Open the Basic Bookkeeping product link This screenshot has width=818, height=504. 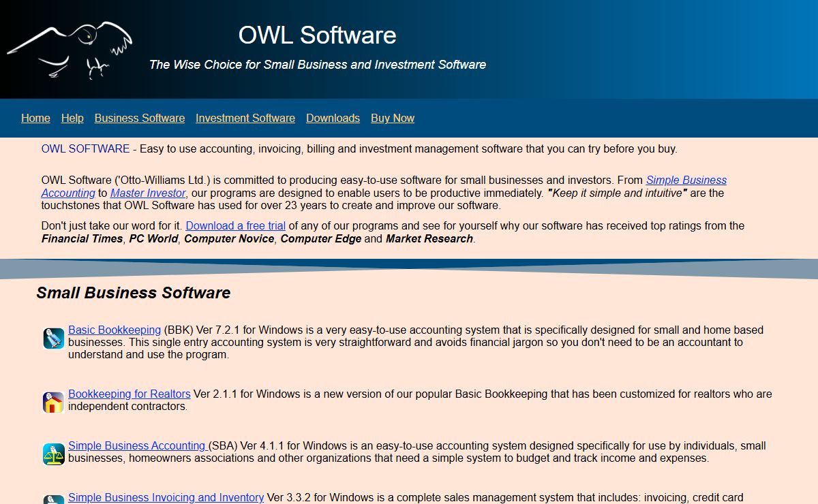[x=115, y=330]
